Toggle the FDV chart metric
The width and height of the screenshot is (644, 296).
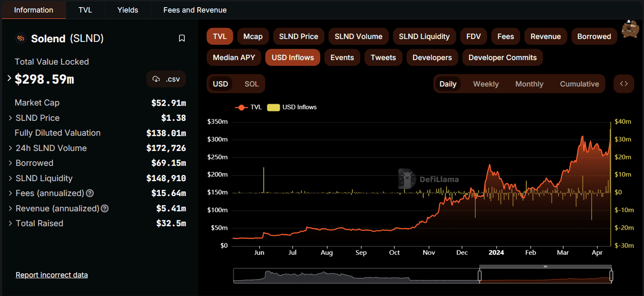(x=473, y=36)
